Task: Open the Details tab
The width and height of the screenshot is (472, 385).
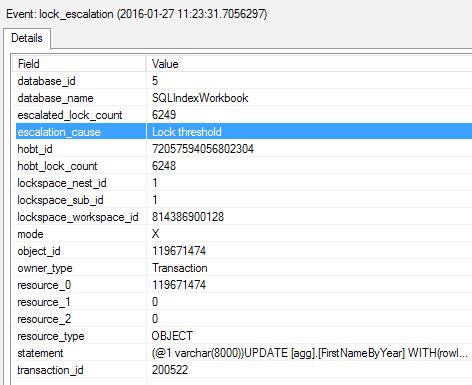Action: (x=27, y=38)
